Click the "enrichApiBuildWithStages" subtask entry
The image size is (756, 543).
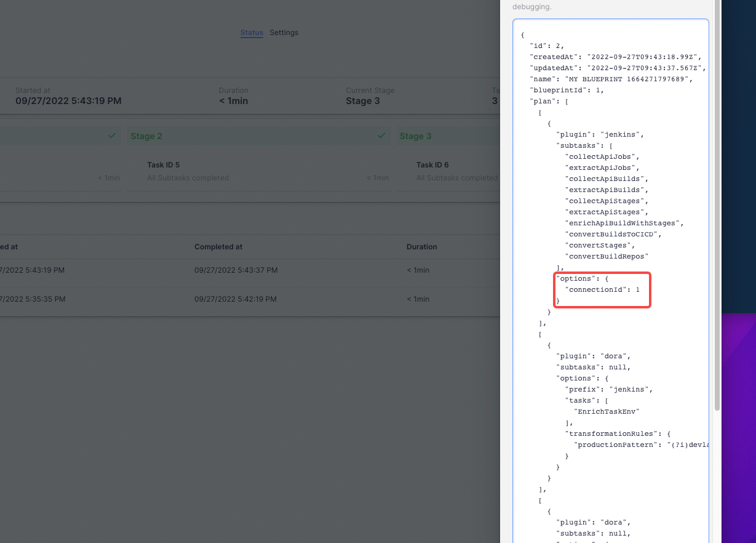click(x=624, y=223)
